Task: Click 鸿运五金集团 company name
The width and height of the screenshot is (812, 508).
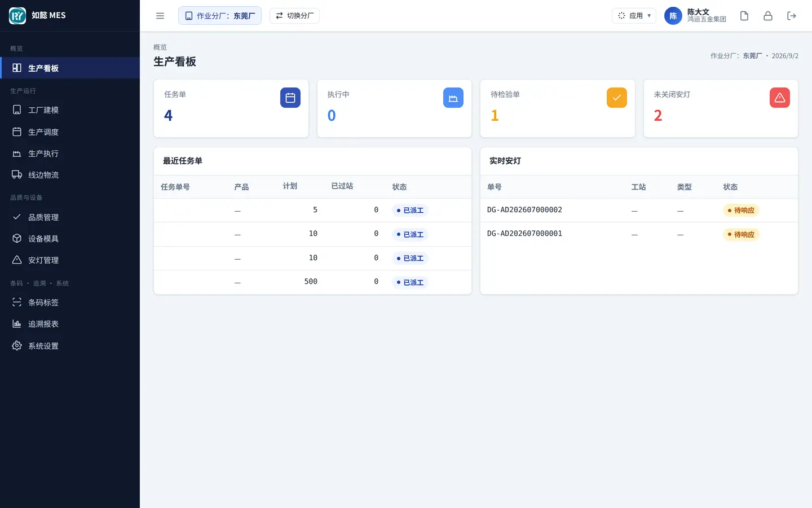Action: point(707,19)
